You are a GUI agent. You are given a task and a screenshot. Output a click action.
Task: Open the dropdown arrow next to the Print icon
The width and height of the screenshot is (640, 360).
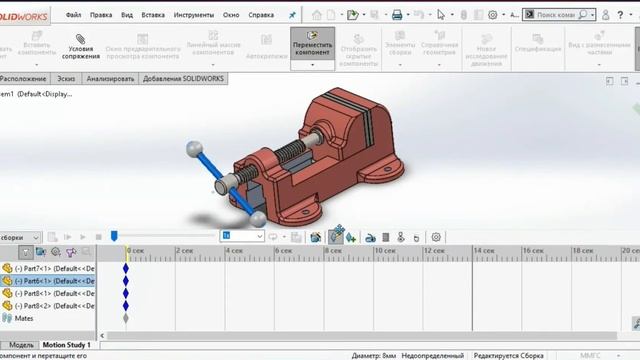[x=408, y=15]
